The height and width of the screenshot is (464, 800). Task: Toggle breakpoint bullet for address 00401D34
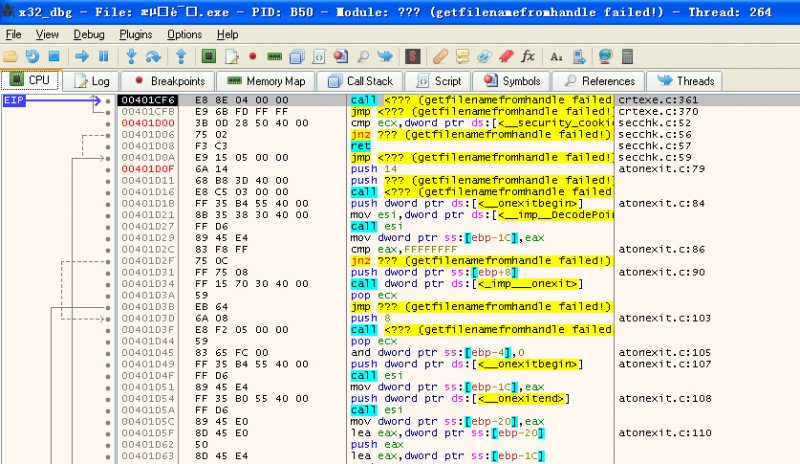[108, 284]
